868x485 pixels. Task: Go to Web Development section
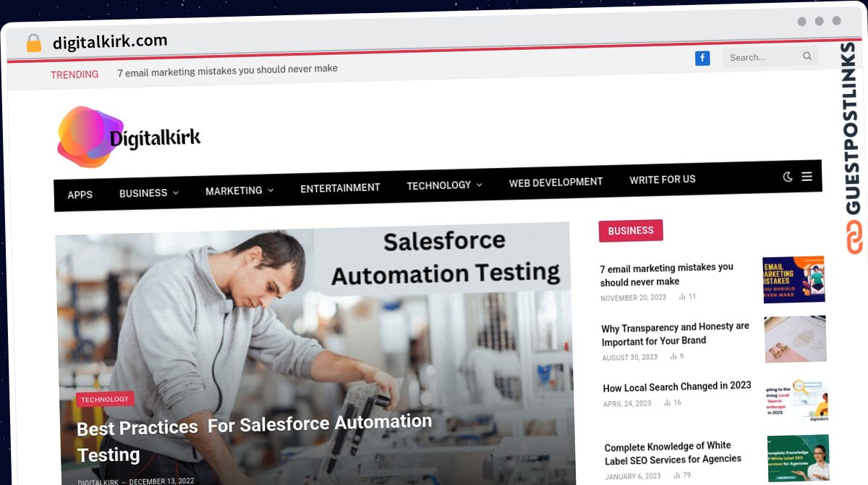[x=556, y=182]
